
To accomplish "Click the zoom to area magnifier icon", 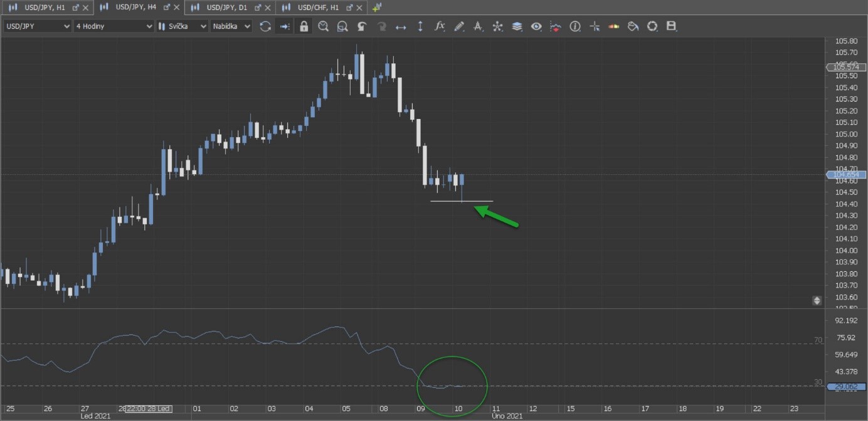I will pos(342,26).
